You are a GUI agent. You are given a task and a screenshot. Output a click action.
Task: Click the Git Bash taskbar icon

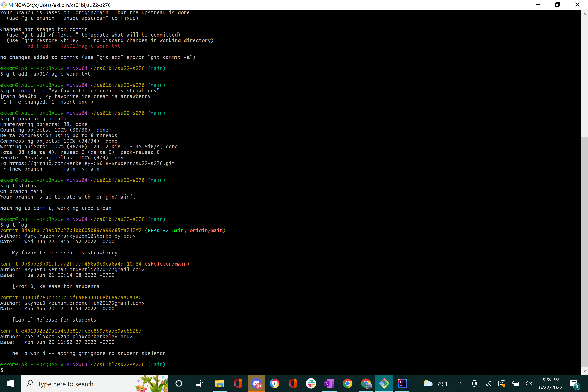click(x=384, y=383)
